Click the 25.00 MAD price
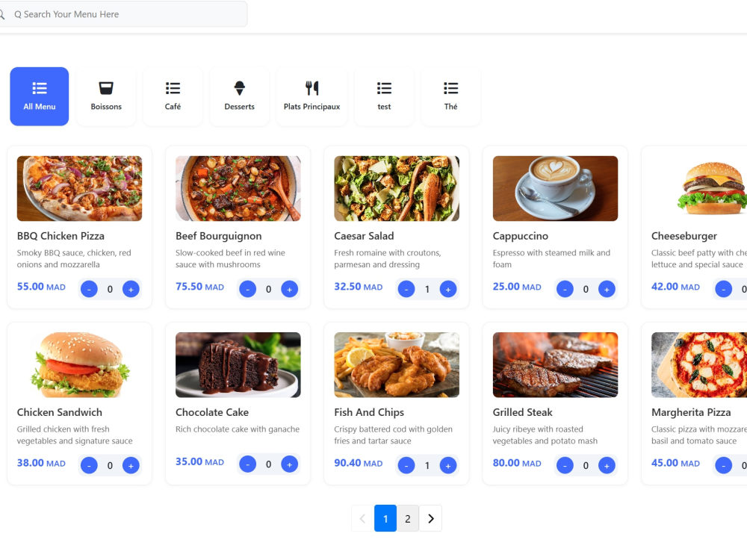747x560 pixels. point(518,287)
